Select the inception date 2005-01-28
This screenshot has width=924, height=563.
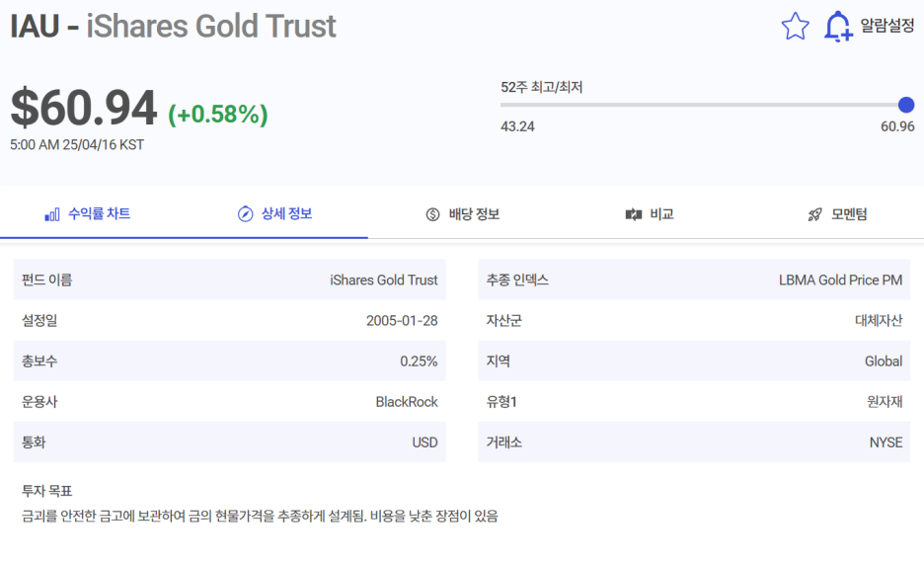(402, 321)
